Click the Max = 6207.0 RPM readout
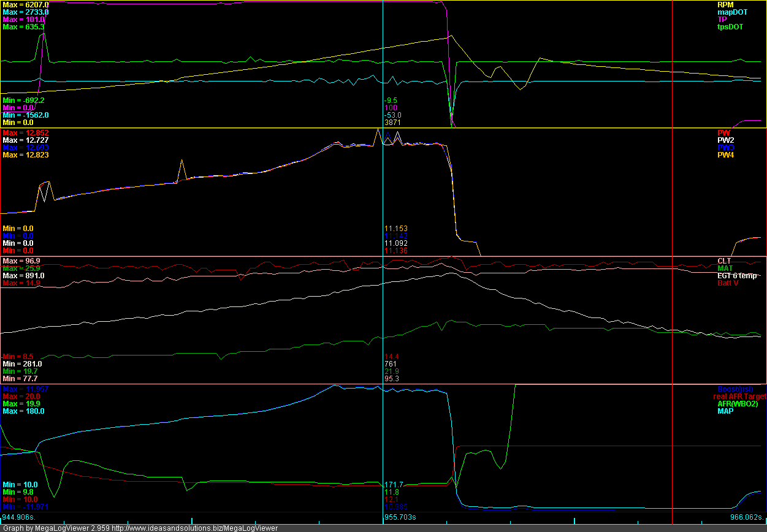This screenshot has width=767, height=532. pos(25,5)
